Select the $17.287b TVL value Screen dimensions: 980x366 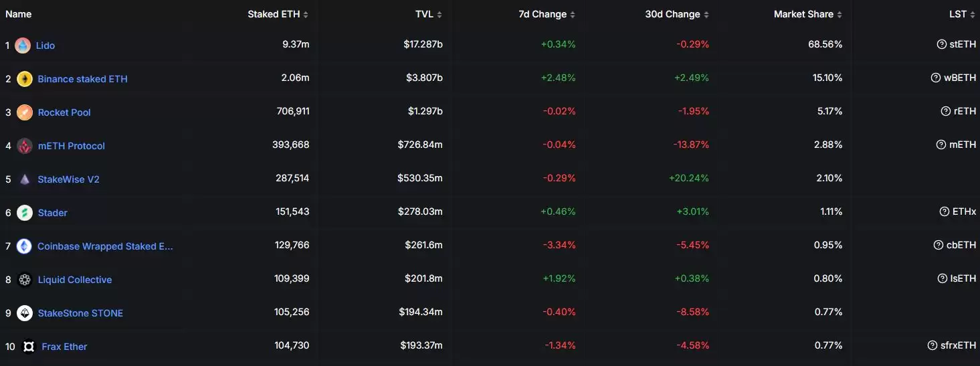pyautogui.click(x=423, y=44)
